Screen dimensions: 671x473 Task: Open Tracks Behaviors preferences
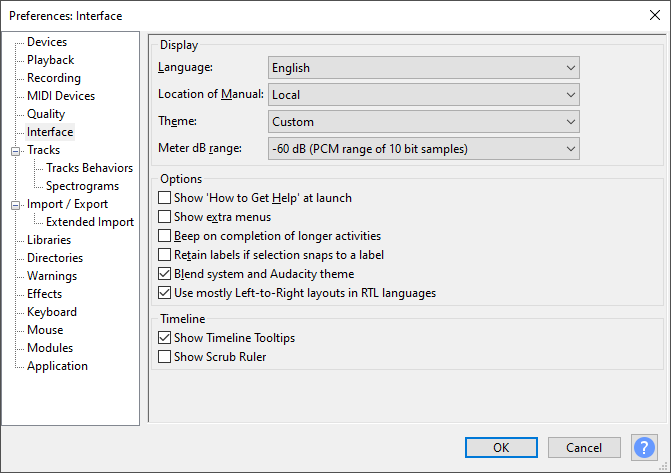click(x=89, y=168)
